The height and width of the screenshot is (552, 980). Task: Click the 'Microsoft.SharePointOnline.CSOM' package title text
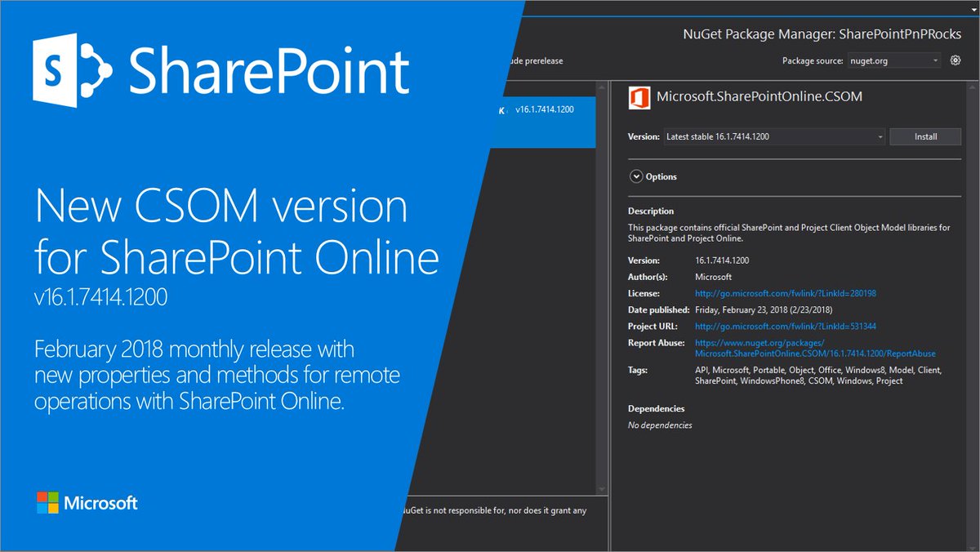[759, 96]
